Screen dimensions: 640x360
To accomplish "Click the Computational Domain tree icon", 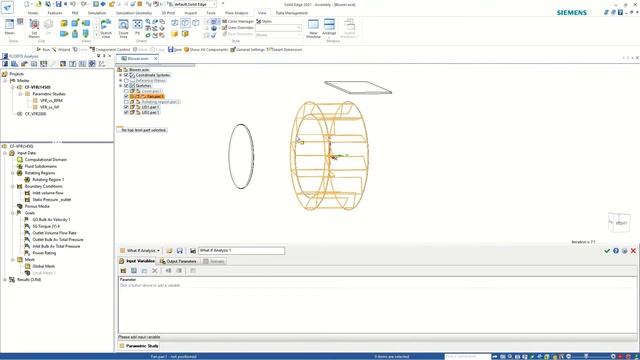I will (x=20, y=160).
